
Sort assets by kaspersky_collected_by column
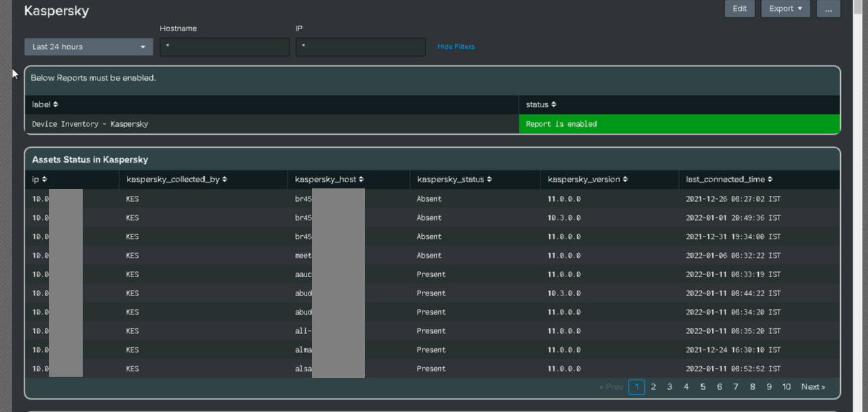coord(176,180)
